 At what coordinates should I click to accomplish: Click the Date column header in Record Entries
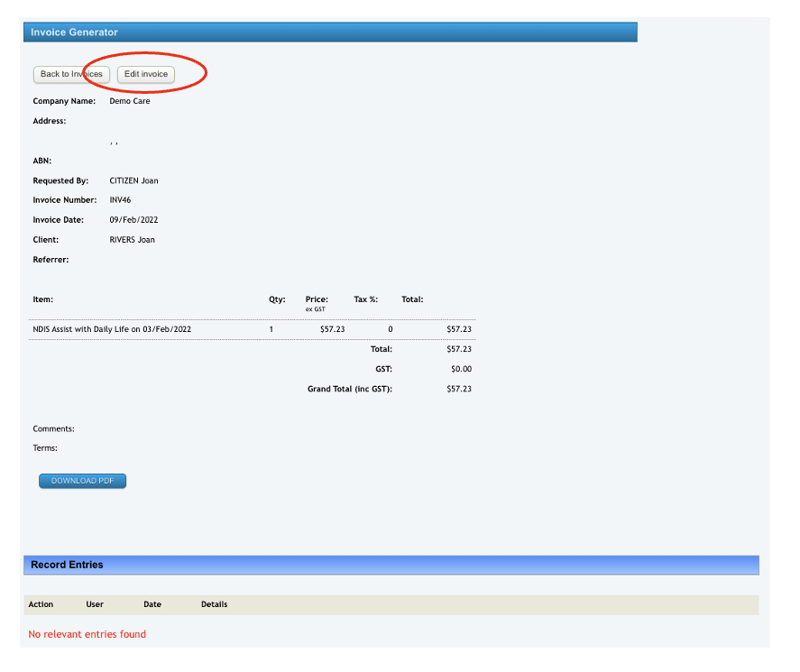(x=152, y=604)
